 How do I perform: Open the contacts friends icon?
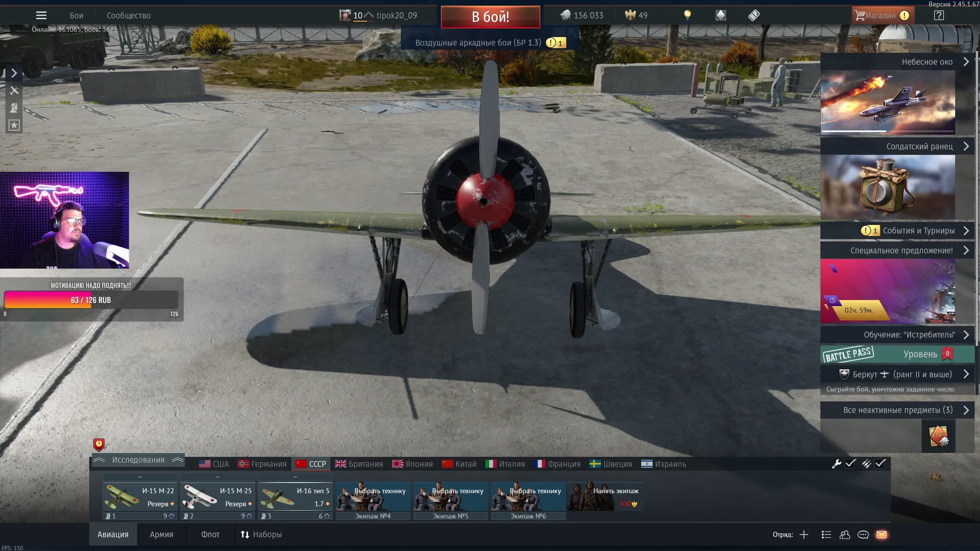pos(844,535)
